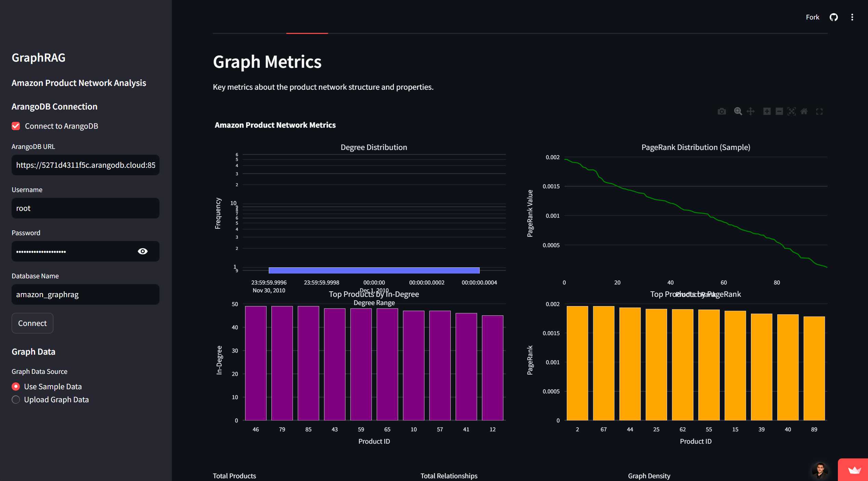The height and width of the screenshot is (481, 868).
Task: Select Use Sample Data option
Action: pos(16,387)
